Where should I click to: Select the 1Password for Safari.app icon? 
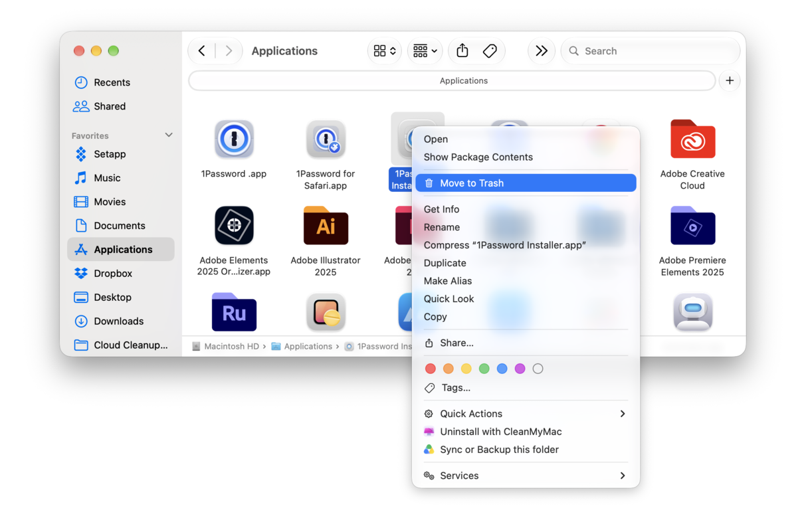pos(326,139)
